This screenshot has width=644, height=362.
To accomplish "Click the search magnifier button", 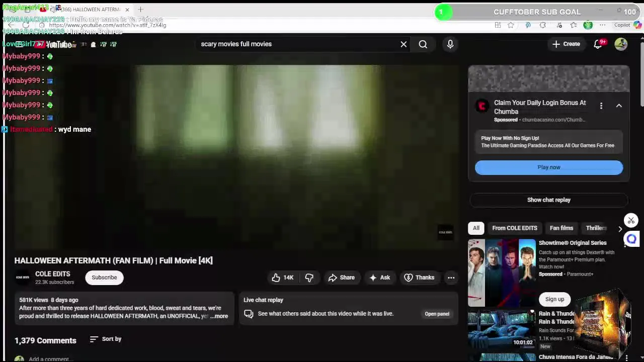I will point(423,44).
